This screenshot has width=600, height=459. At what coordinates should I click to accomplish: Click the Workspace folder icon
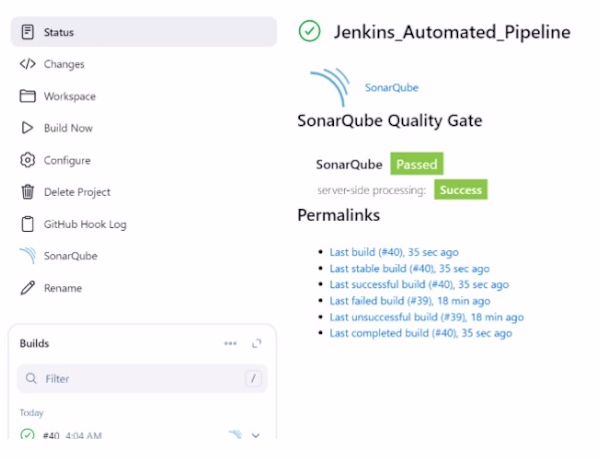tap(28, 96)
